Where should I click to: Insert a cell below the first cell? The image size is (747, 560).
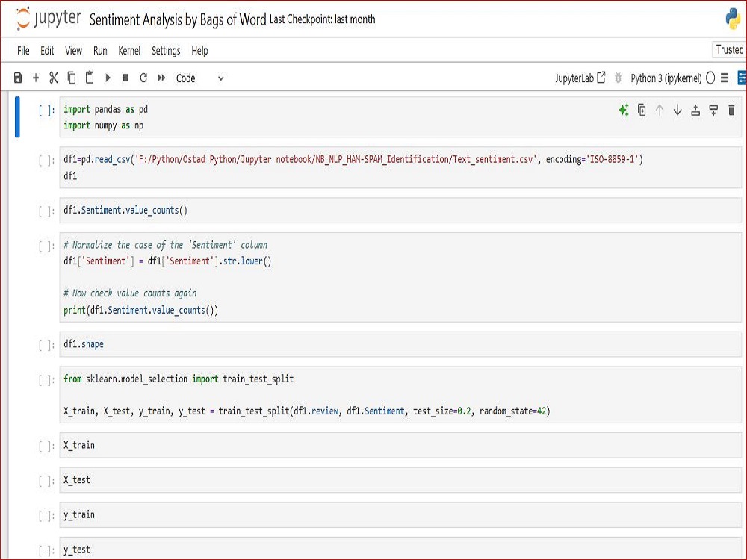pos(713,110)
